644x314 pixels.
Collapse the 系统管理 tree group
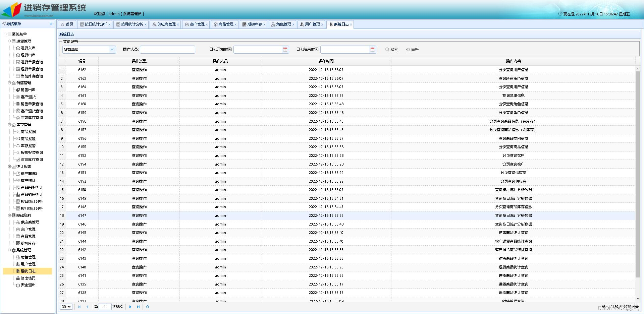point(9,250)
